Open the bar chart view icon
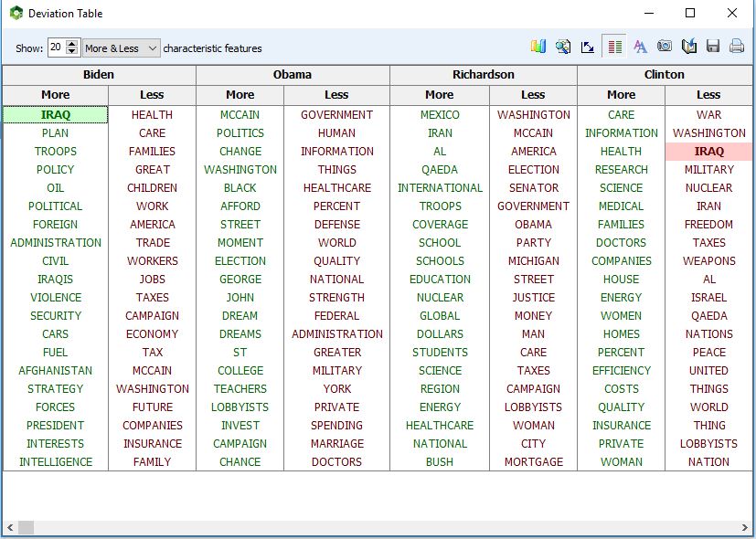The image size is (756, 539). click(x=538, y=47)
